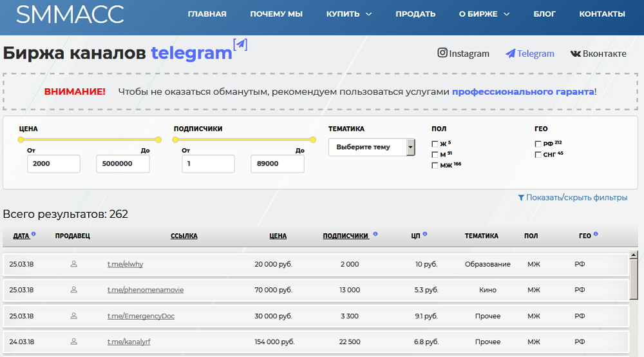This screenshot has height=357, width=644.
Task: Sort by ПОДПИСЧИКИ column header
Action: (345, 236)
